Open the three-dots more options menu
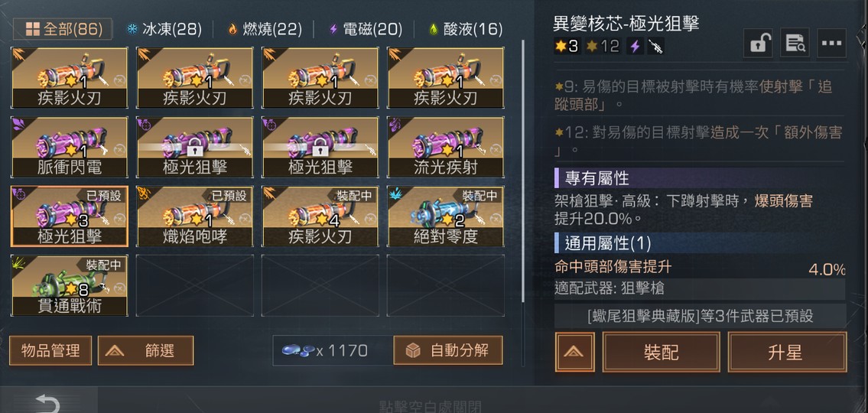 click(831, 43)
